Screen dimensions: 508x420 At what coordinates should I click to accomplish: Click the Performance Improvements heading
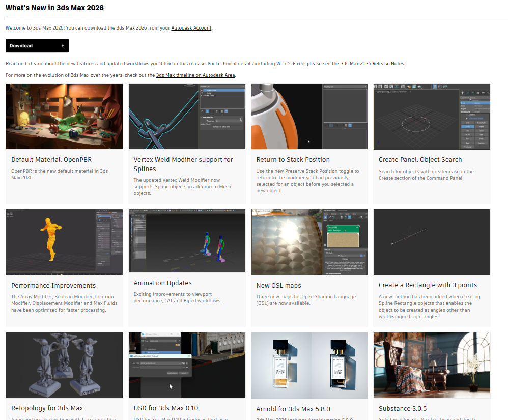[x=53, y=285]
